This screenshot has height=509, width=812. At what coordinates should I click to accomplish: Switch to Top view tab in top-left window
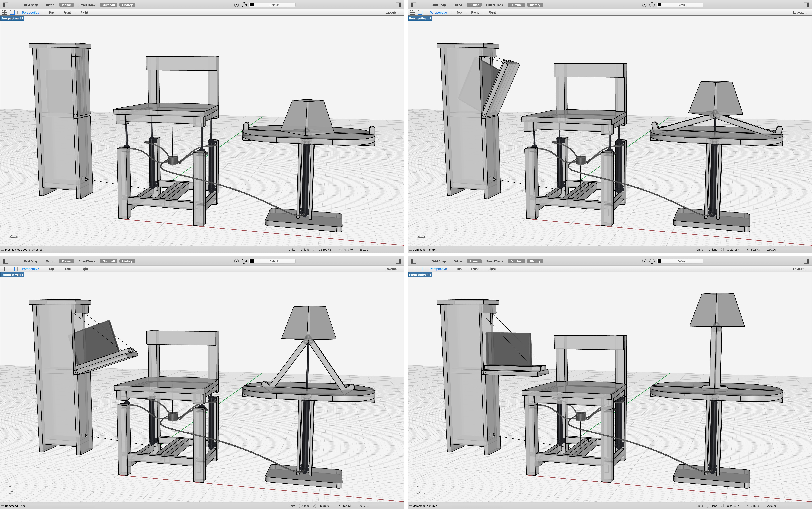(51, 13)
